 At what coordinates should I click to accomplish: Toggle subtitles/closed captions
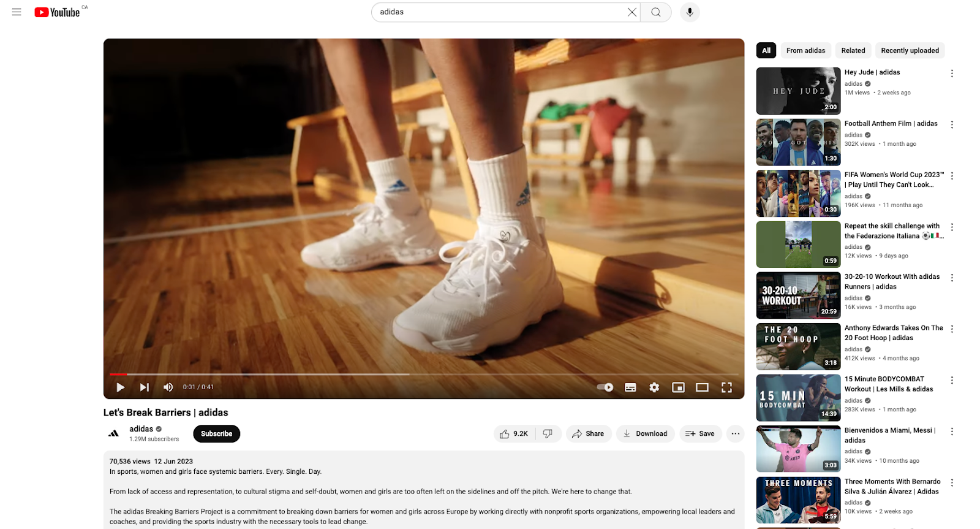click(x=630, y=387)
